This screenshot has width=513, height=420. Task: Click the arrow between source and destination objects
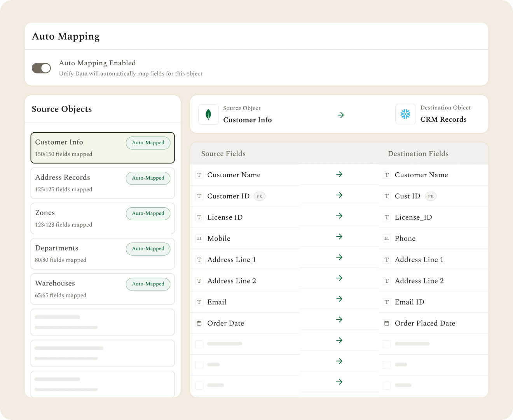pos(341,115)
